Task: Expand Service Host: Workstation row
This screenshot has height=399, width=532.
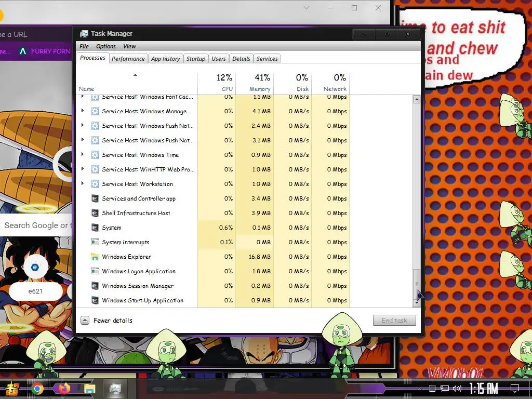Action: tap(83, 183)
